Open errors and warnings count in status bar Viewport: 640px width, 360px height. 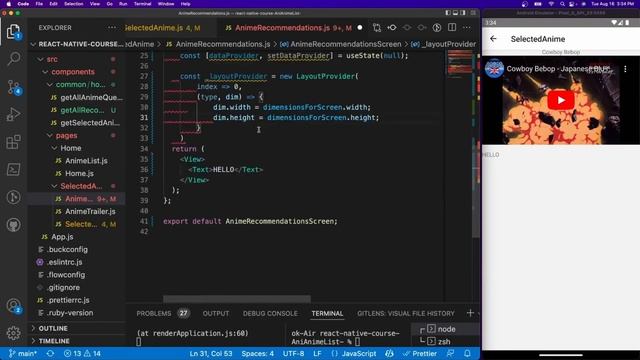[x=82, y=353]
